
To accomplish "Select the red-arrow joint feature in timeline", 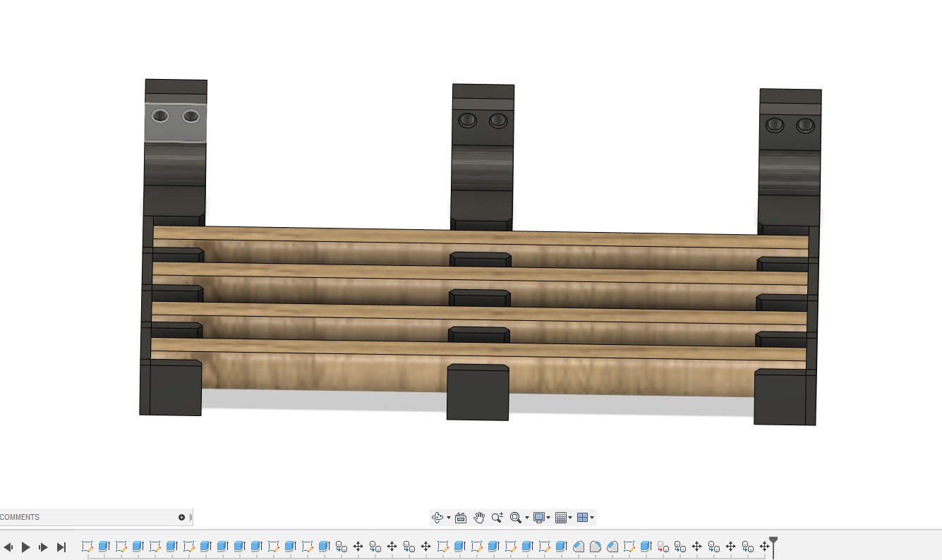I will (x=663, y=547).
